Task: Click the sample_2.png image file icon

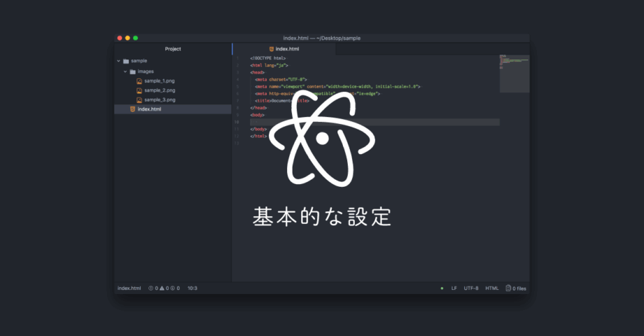Action: tap(139, 91)
